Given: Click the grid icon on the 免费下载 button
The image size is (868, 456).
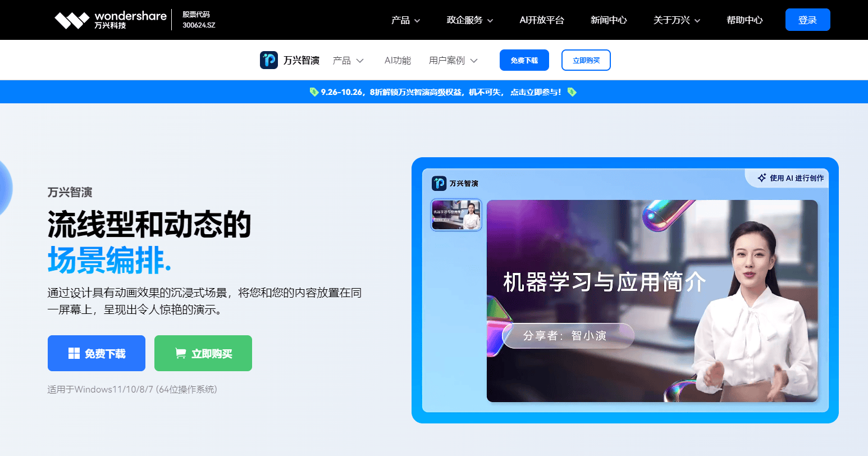Looking at the screenshot, I should tap(74, 353).
